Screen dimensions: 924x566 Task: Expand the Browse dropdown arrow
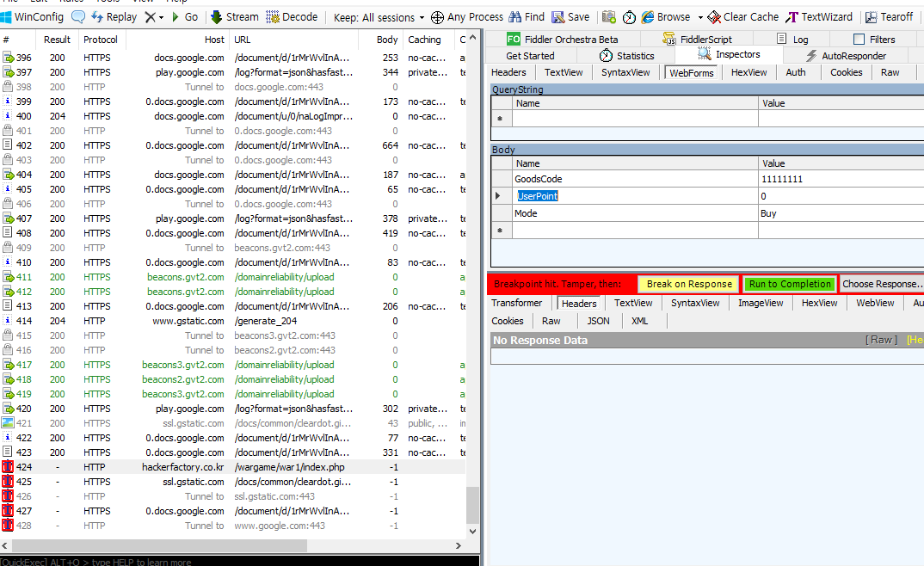point(700,18)
